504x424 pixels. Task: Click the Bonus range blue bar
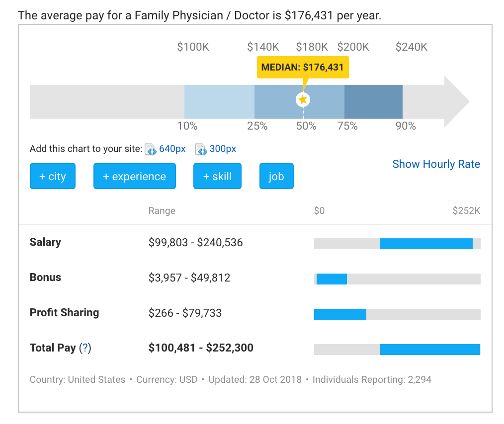(x=332, y=279)
